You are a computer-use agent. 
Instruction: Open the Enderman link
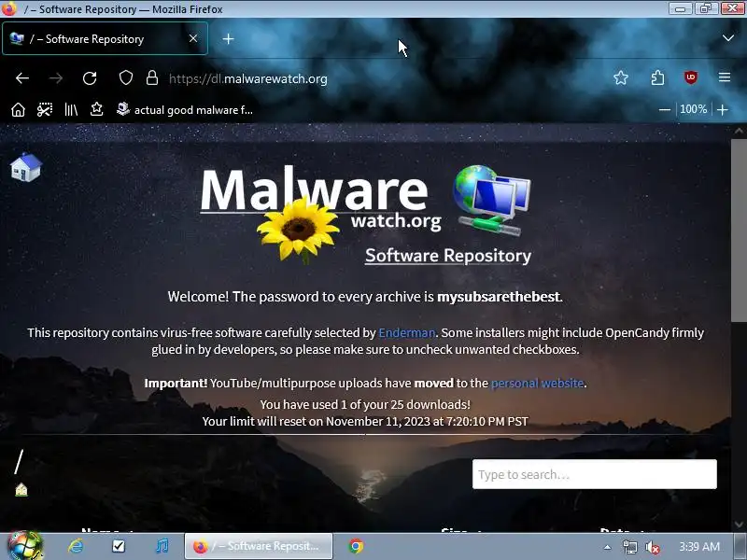pos(407,332)
